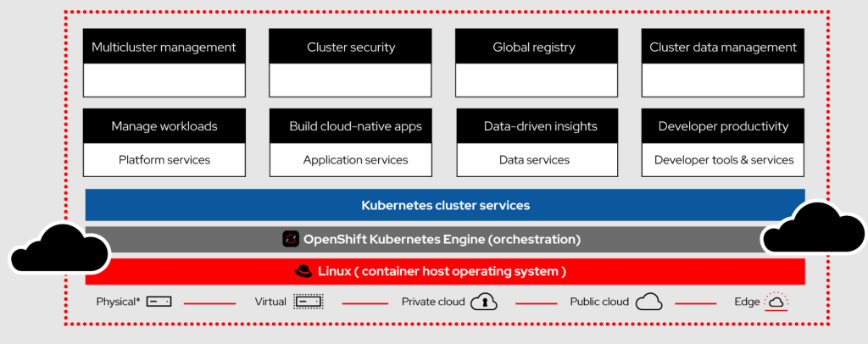This screenshot has height=344, width=868.
Task: Click the Red Hat fedora icon
Action: 303,271
